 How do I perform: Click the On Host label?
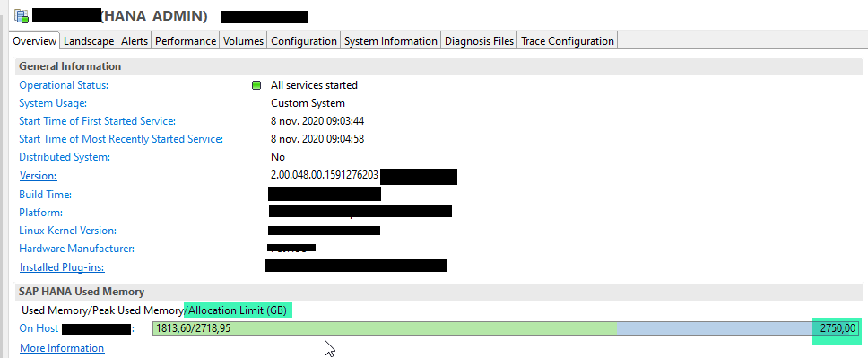39,328
